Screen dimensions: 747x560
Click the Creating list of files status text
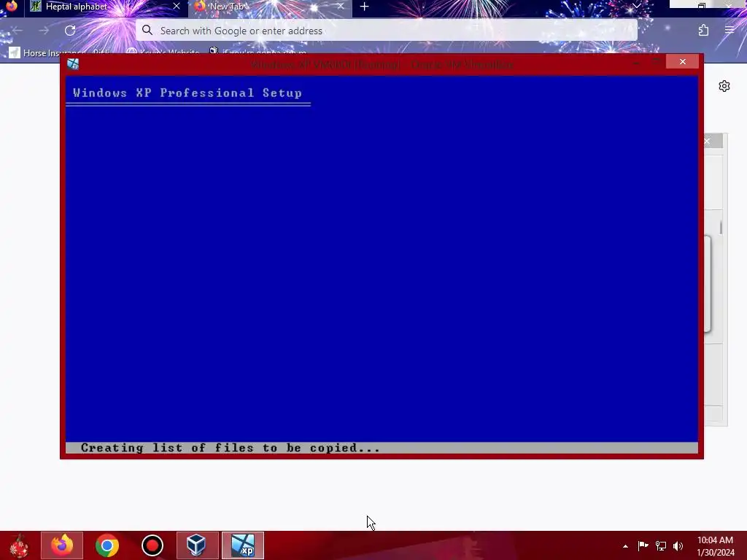[230, 448]
